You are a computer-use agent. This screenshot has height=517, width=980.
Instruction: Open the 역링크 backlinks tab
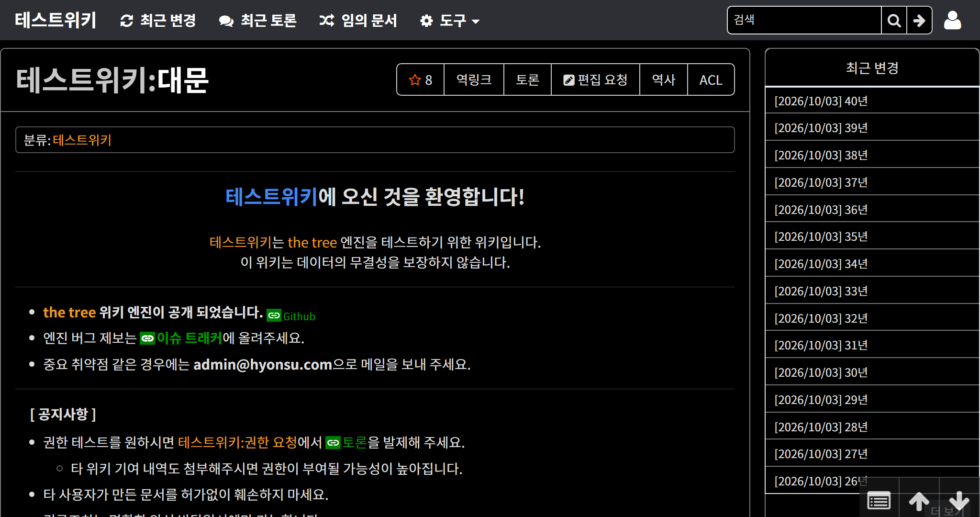pos(474,79)
